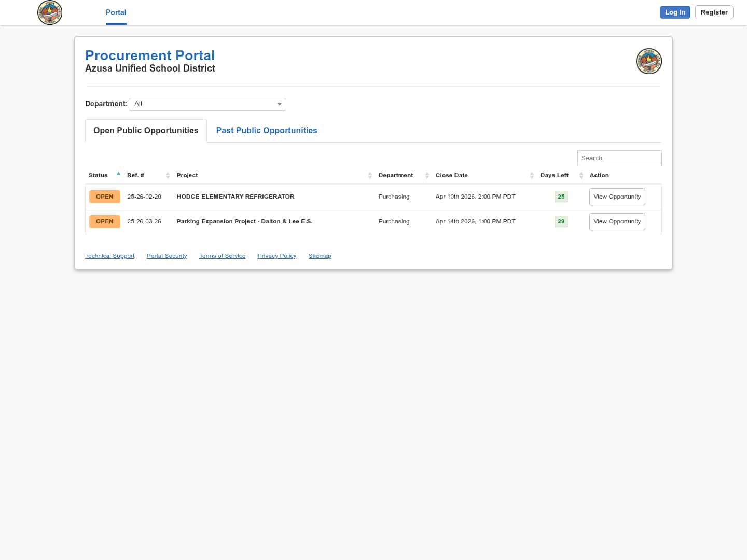Click the Status column ascending sort arrow

pos(118,174)
